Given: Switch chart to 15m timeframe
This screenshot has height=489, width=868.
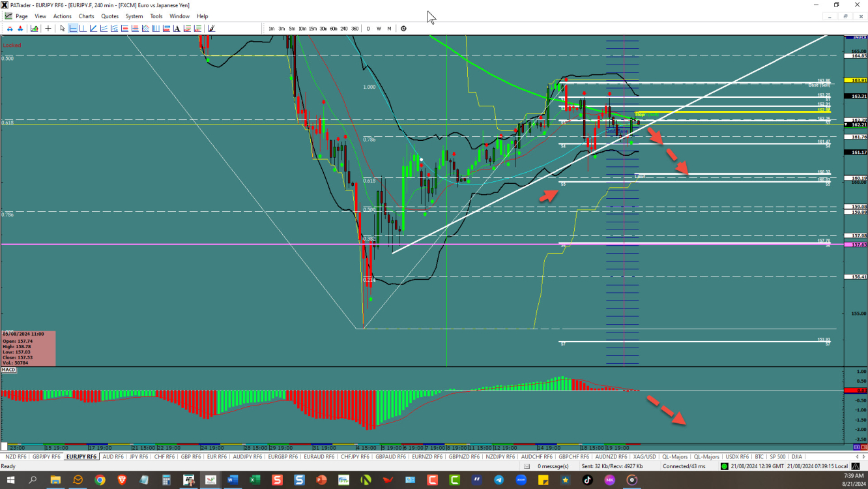Looking at the screenshot, I should click(313, 28).
